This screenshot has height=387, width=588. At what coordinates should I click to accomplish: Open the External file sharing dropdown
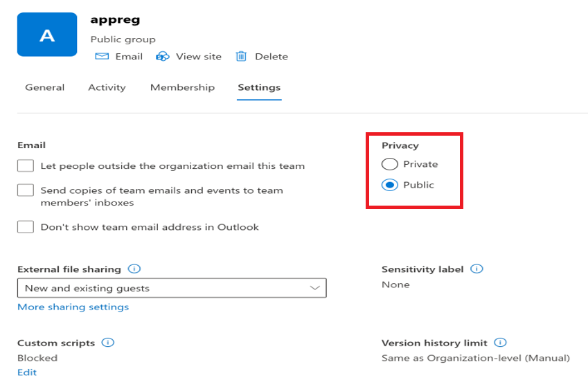[172, 288]
